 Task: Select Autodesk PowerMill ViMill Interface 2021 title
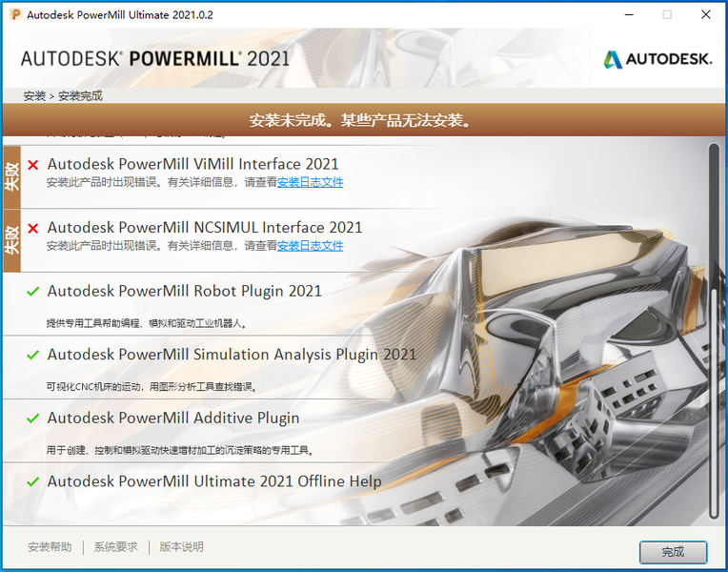(x=193, y=164)
